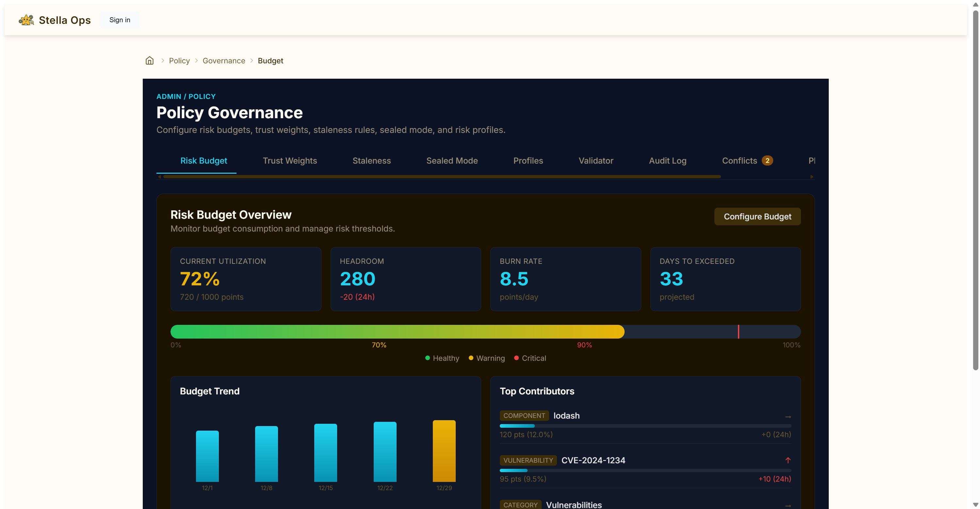Image resolution: width=980 pixels, height=509 pixels.
Task: Click the Sign in button
Action: [x=120, y=20]
